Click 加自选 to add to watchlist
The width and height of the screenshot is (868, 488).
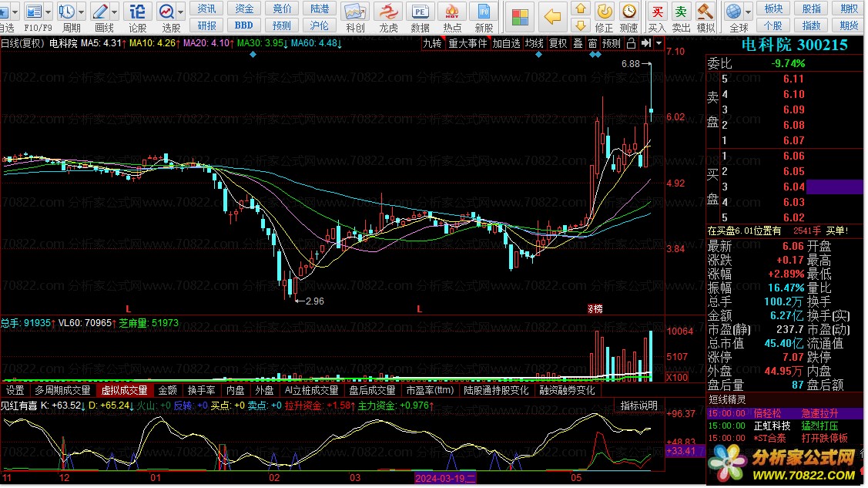tap(506, 43)
